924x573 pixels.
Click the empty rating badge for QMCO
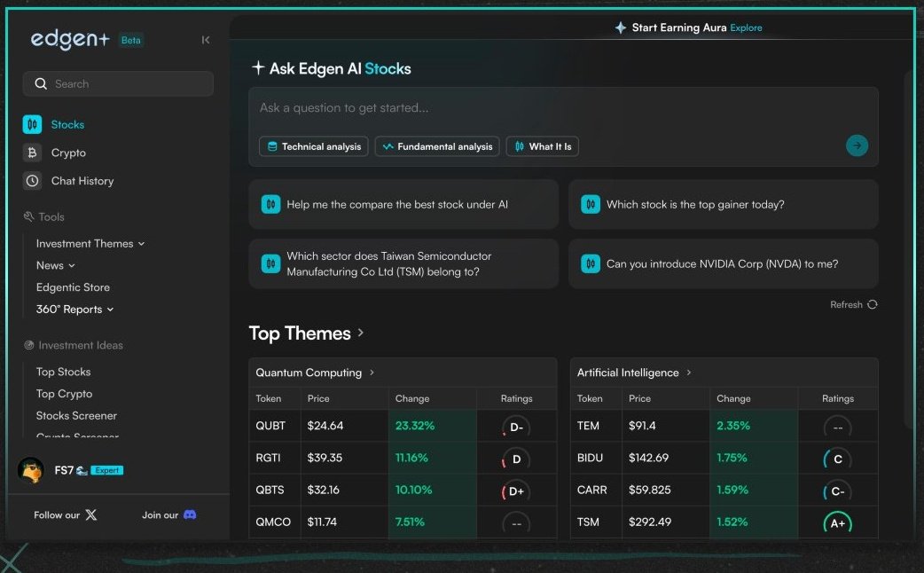(516, 523)
